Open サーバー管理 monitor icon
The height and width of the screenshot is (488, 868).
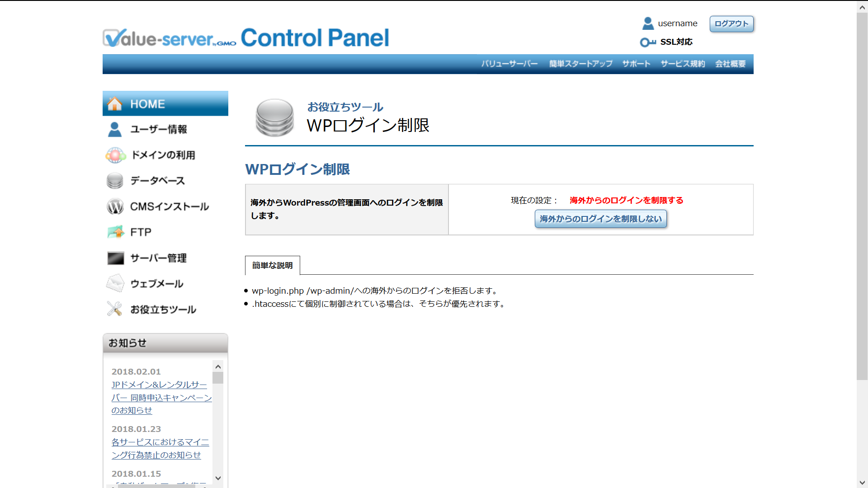(x=115, y=258)
